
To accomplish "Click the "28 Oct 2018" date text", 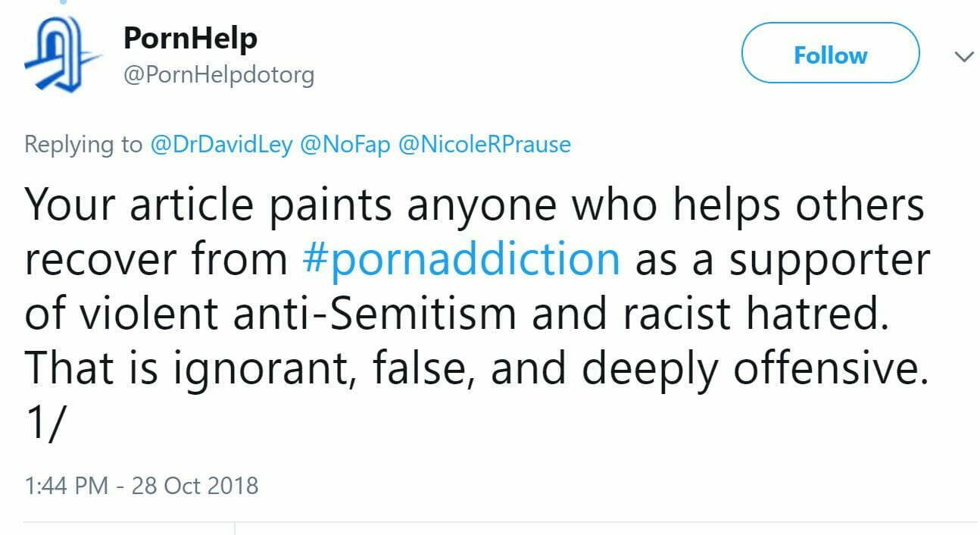I will coord(195,485).
